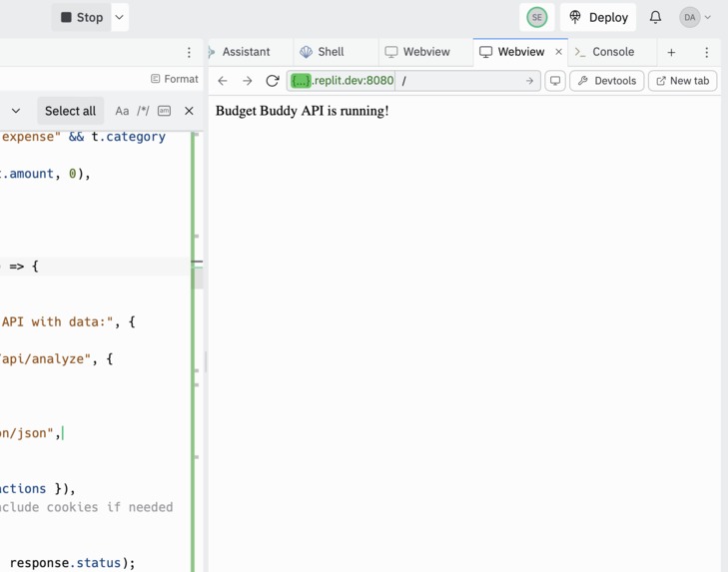Toggle match case Aa option
Viewport: 728px width, 572px height.
(x=122, y=111)
